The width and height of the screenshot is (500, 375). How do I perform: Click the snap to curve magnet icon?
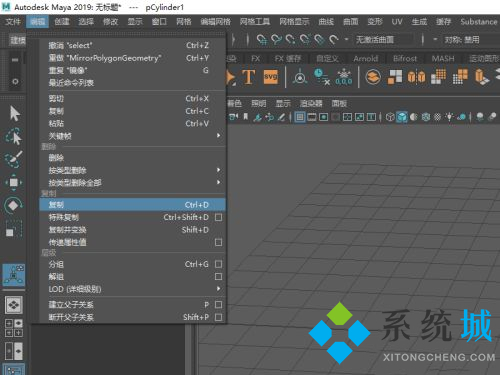click(x=276, y=40)
